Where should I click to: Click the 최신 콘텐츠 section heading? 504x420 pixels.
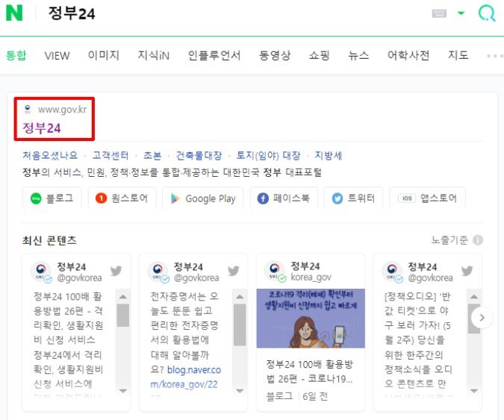pos(49,240)
